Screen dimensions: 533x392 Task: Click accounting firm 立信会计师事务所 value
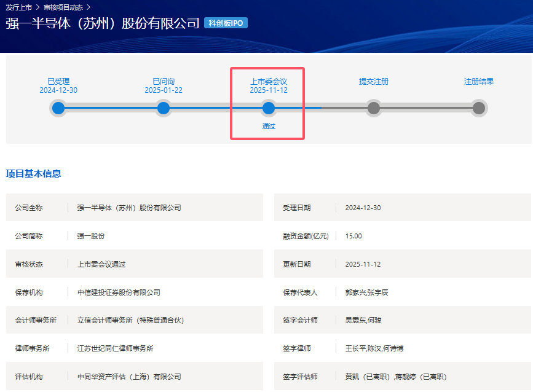coord(130,320)
